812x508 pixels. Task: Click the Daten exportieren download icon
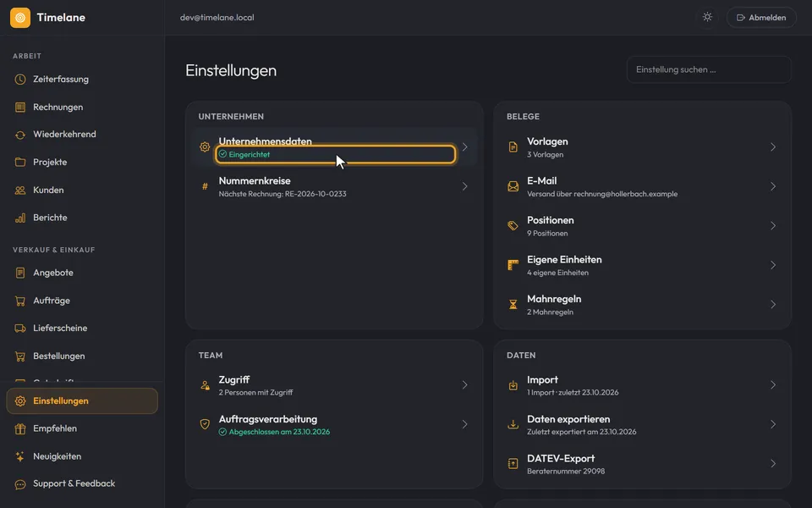click(x=513, y=425)
